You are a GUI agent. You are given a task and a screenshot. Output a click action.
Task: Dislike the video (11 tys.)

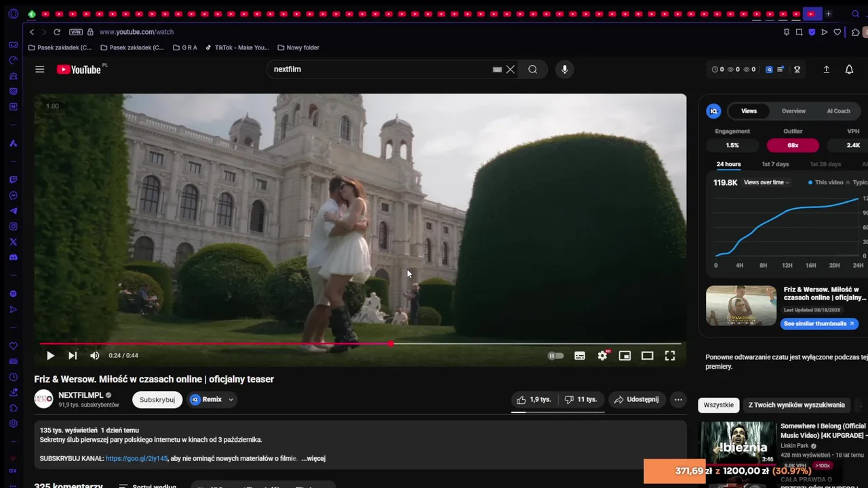(x=581, y=400)
